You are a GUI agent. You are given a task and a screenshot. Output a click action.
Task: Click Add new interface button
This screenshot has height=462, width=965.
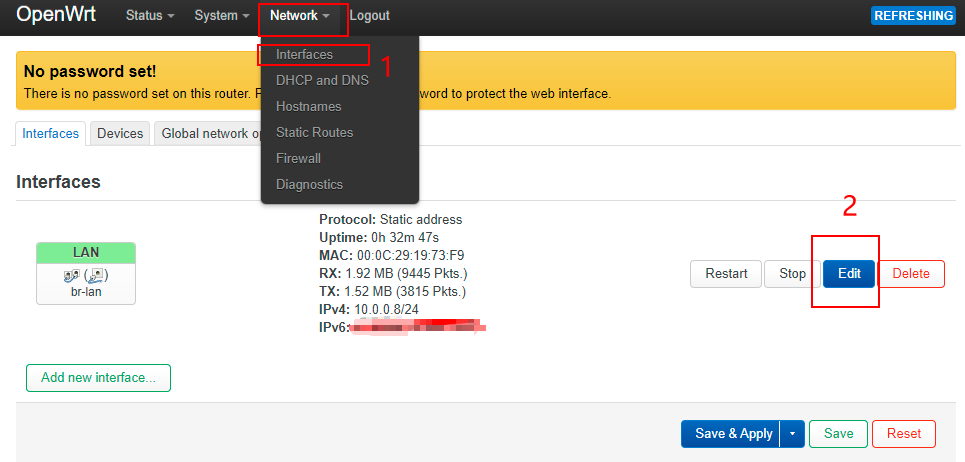98,378
